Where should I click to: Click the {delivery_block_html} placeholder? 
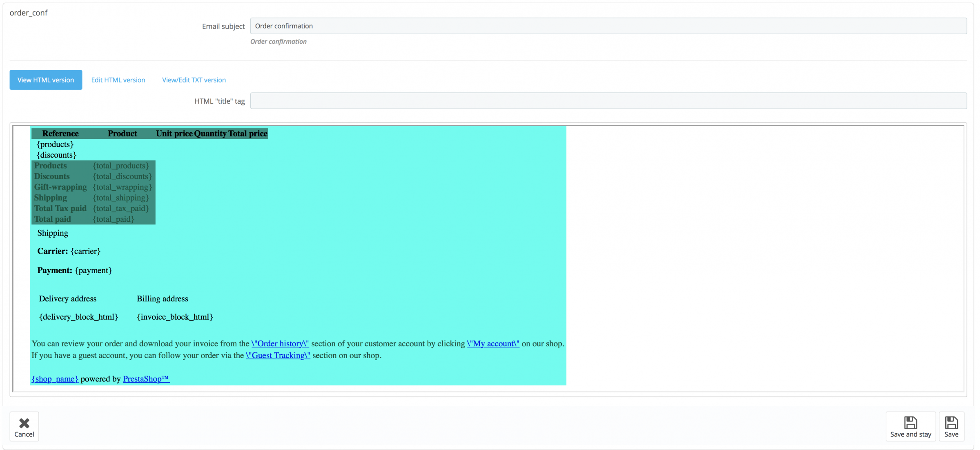78,317
